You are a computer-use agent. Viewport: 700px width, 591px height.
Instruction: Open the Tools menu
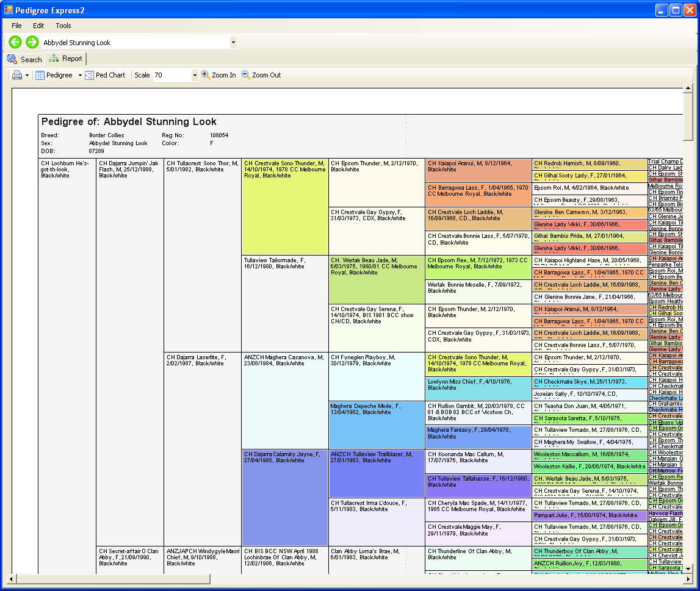[63, 26]
